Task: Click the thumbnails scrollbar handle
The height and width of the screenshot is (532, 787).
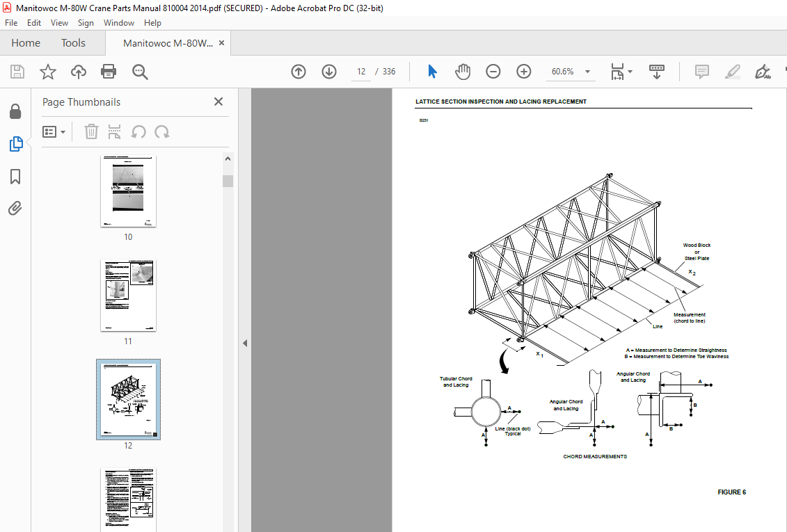Action: pyautogui.click(x=228, y=181)
